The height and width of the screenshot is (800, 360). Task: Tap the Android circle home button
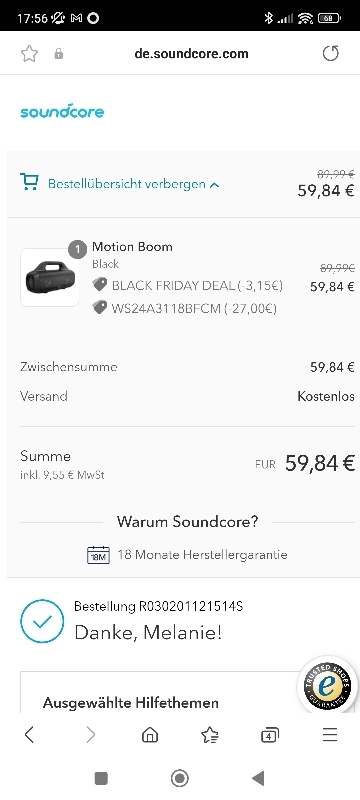coord(179,778)
